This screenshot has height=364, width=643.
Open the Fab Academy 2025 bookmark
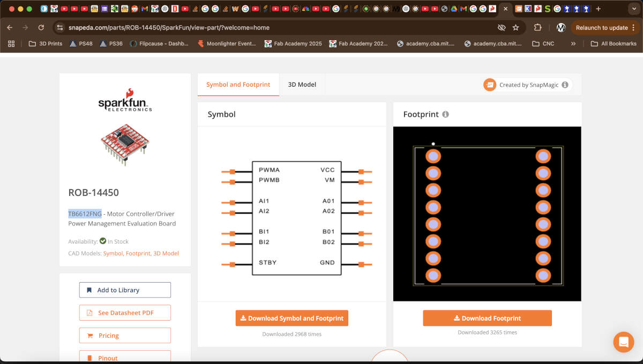tap(293, 43)
